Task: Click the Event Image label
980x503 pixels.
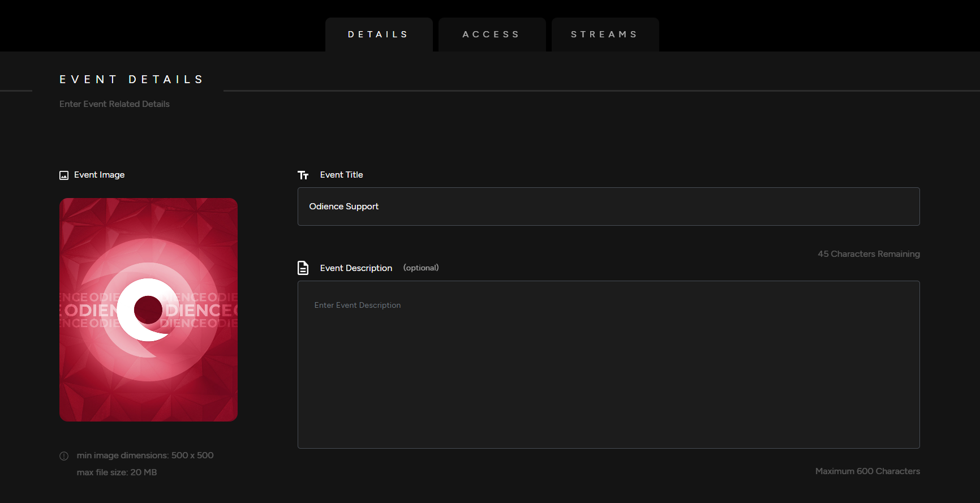Action: tap(99, 175)
